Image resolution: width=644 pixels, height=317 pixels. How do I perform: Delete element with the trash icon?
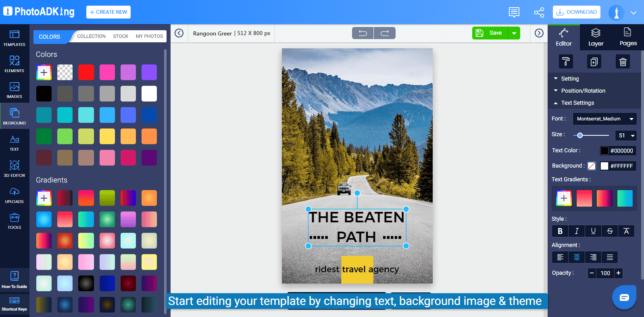tap(623, 62)
